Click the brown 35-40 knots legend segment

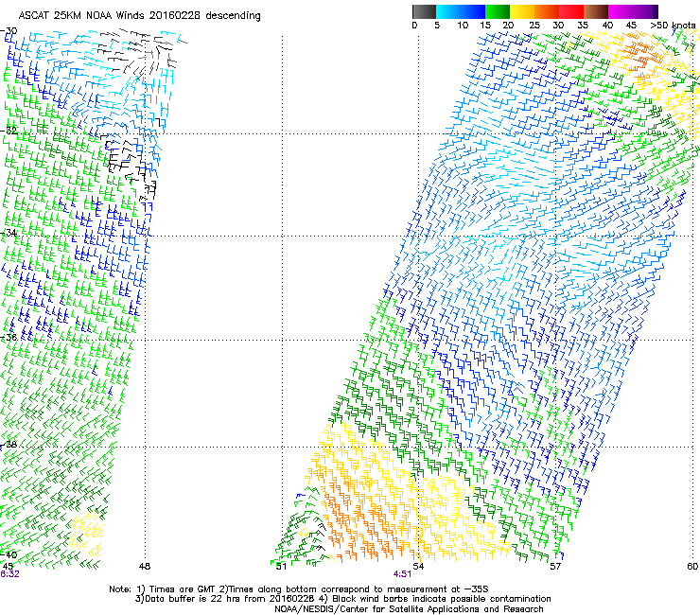[x=596, y=11]
